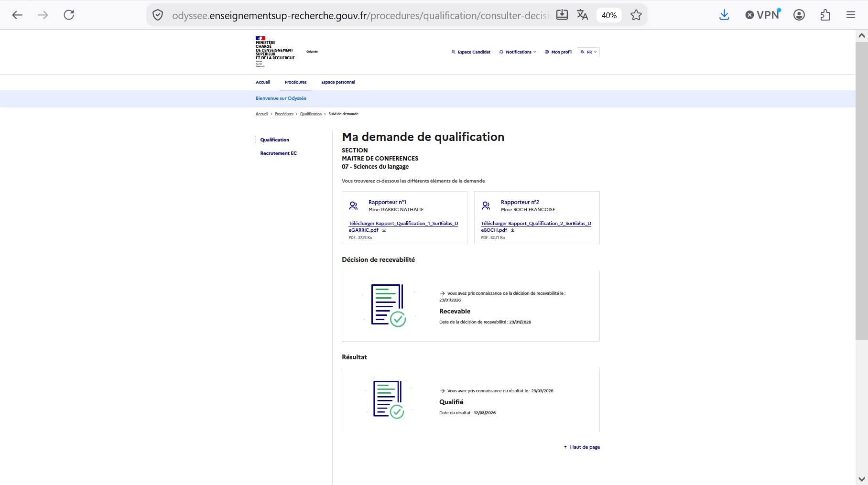Open site security shield icon
868x485 pixels.
(158, 15)
